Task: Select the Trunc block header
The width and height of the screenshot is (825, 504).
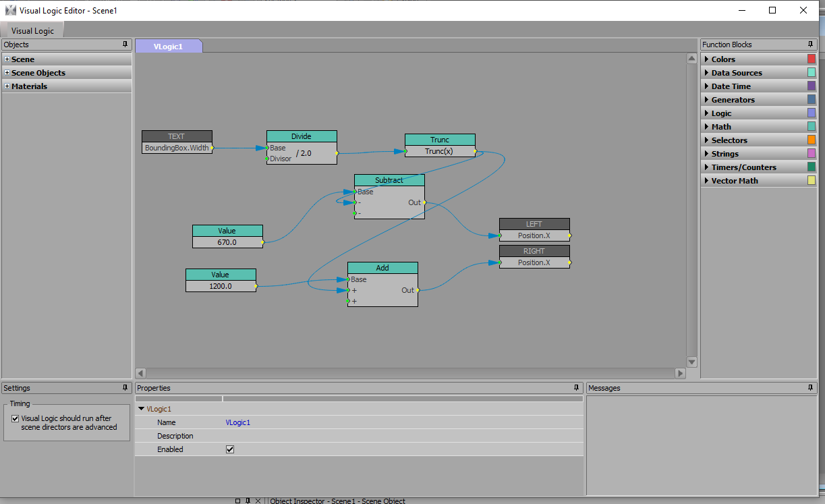Action: 440,140
